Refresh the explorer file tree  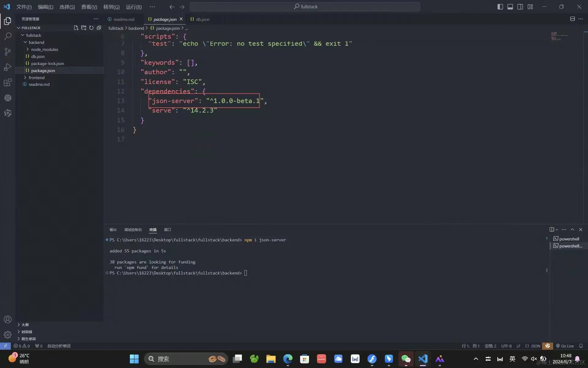(91, 28)
